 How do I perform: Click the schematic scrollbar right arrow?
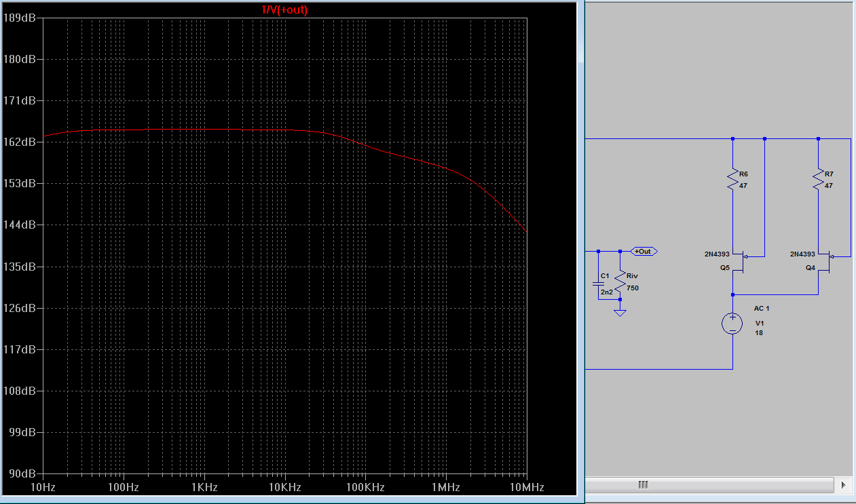[x=844, y=485]
